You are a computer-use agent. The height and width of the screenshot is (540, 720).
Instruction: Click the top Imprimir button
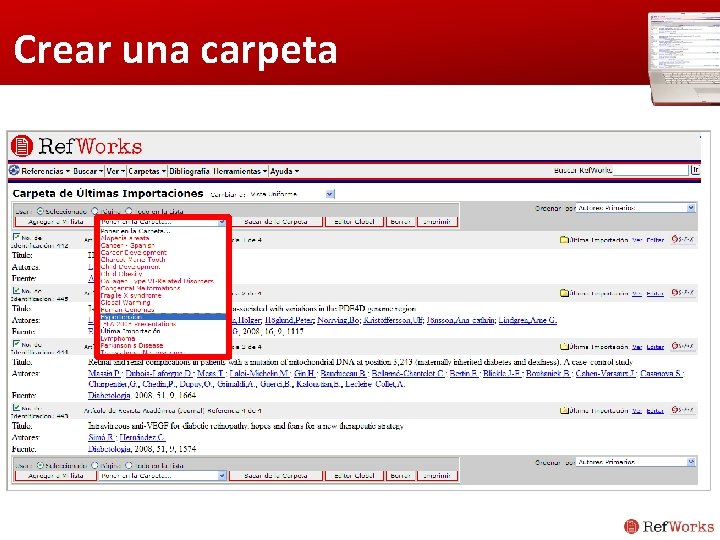(x=437, y=222)
